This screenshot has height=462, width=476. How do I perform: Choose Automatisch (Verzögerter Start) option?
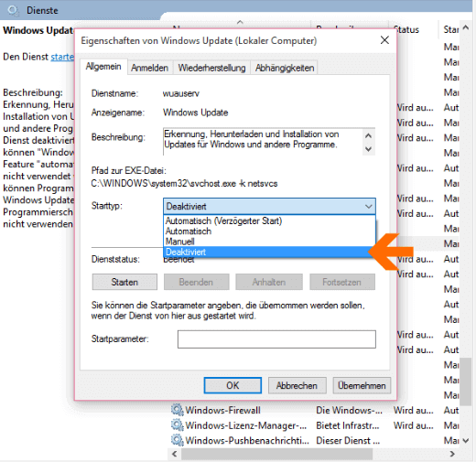coord(223,220)
